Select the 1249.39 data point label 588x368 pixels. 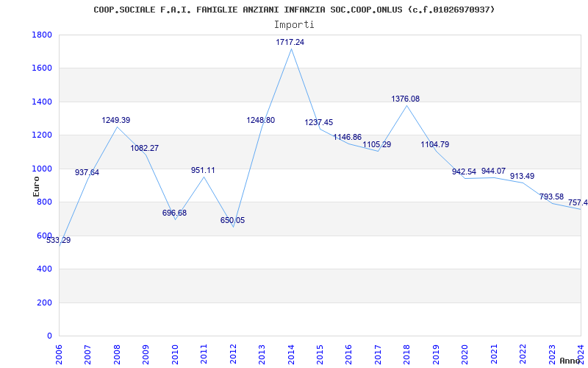click(115, 121)
